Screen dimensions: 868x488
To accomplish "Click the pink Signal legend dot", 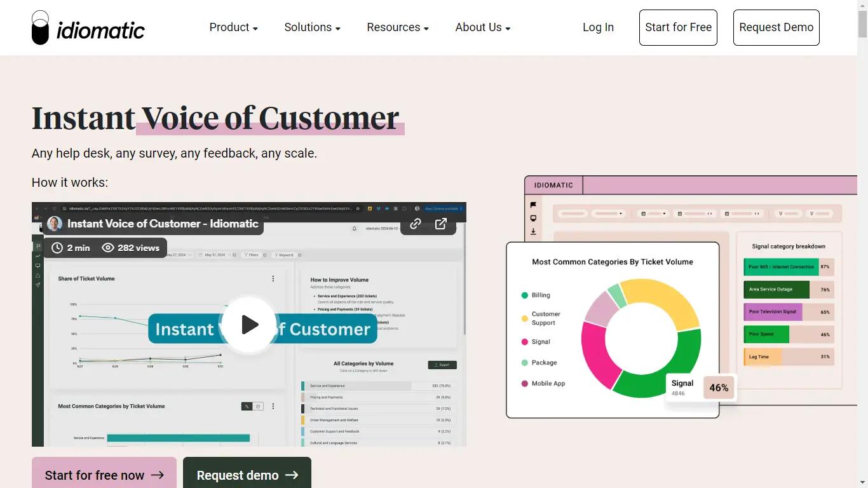I will (x=525, y=342).
